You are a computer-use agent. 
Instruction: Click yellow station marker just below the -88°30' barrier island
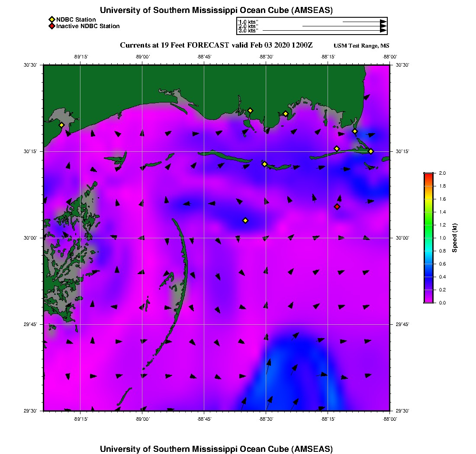[x=265, y=164]
